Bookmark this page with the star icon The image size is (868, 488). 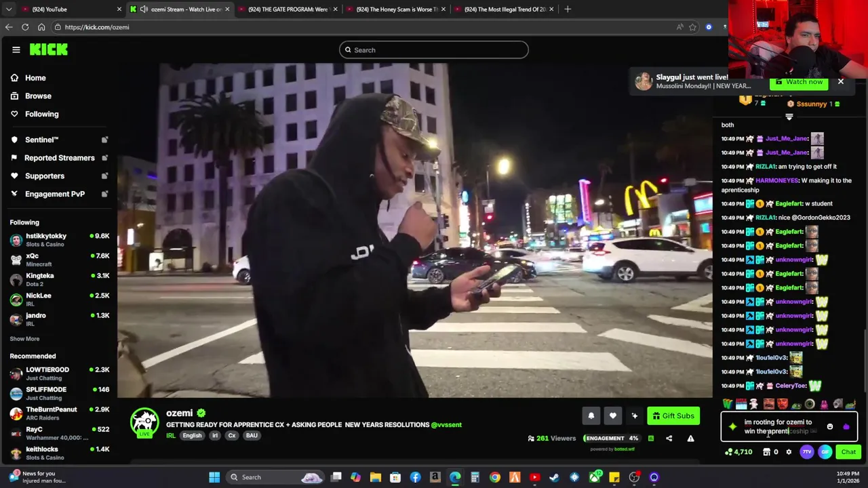692,27
